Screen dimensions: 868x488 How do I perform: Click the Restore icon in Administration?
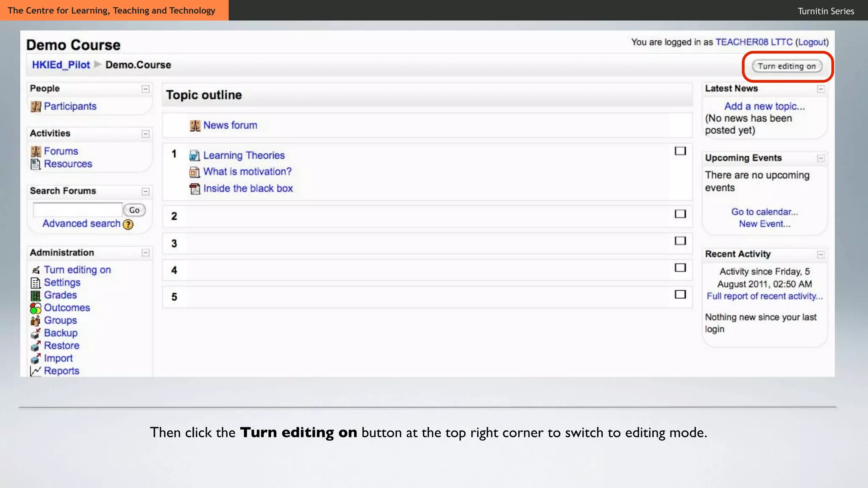(x=36, y=346)
